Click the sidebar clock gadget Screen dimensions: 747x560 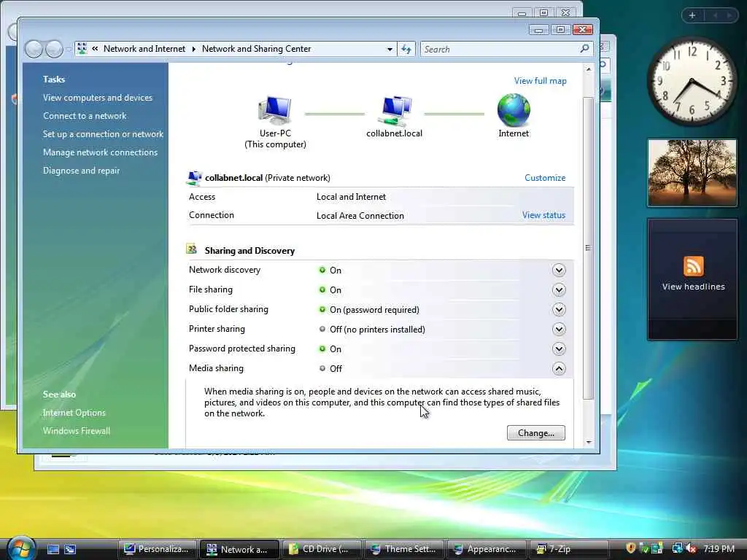pyautogui.click(x=692, y=82)
